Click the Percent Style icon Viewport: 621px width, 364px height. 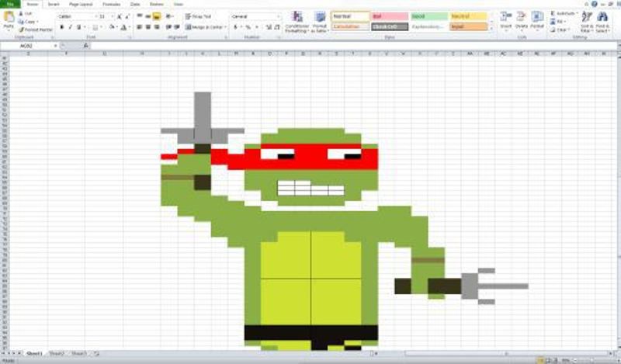[248, 27]
